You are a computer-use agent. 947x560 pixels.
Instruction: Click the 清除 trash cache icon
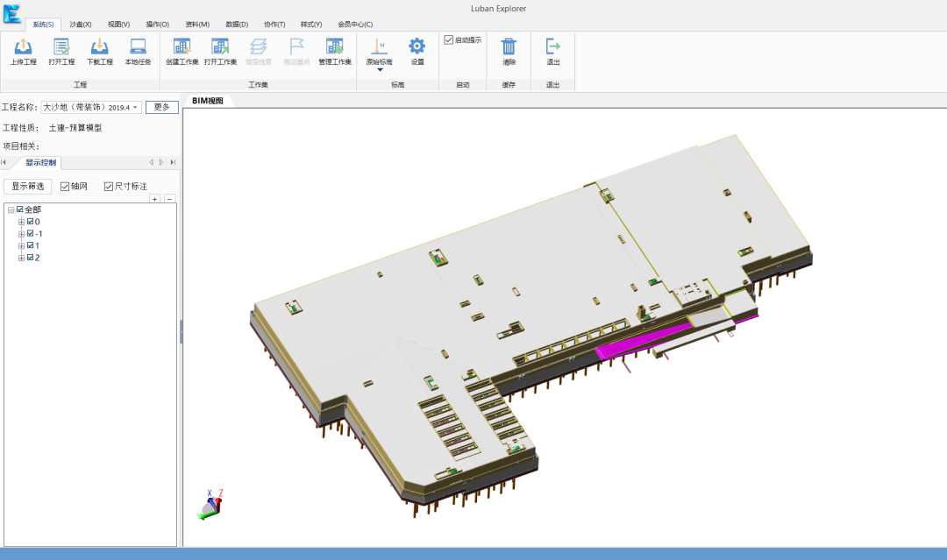click(x=509, y=46)
